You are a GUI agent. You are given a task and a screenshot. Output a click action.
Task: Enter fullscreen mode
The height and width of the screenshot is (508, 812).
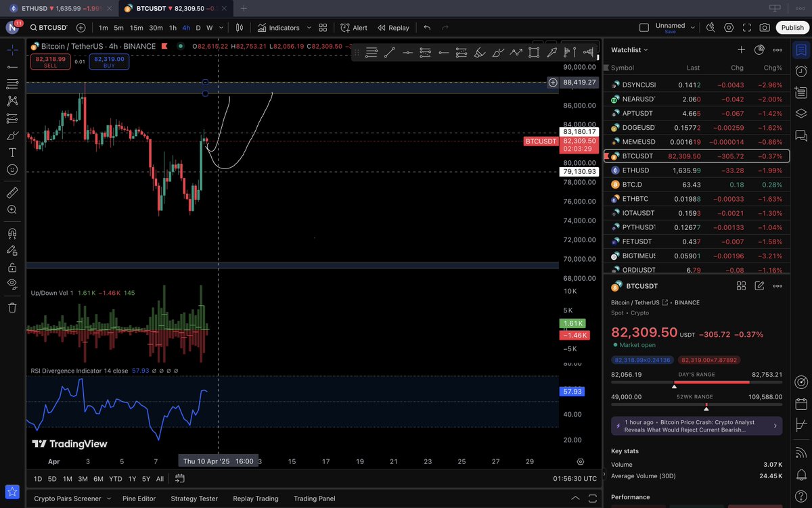(746, 28)
